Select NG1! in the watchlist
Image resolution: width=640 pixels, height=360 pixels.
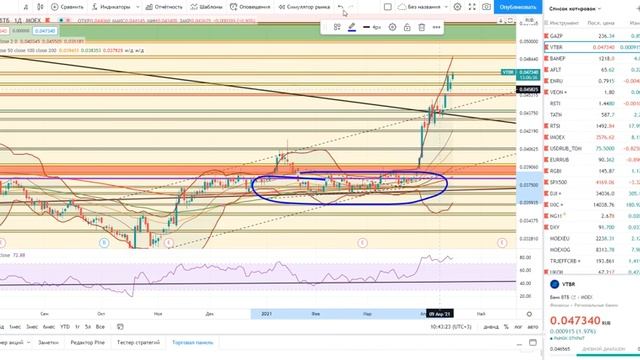pos(592,216)
